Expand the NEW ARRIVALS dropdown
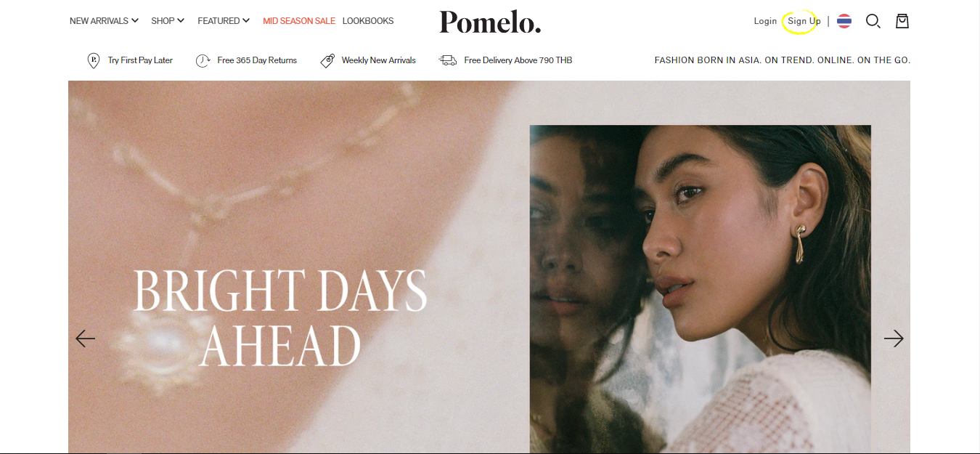 click(104, 21)
